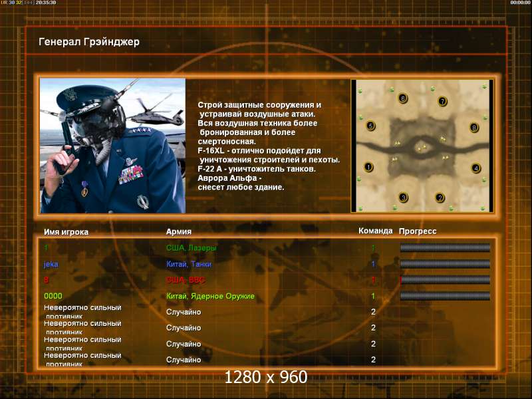
Task: Select start position 2 on the map
Action: [440, 198]
